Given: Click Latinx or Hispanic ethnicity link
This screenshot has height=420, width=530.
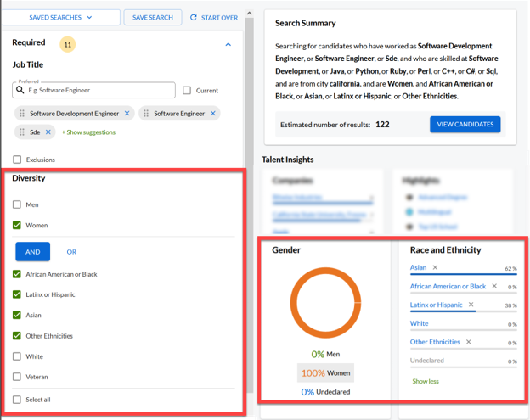Looking at the screenshot, I should click(x=436, y=305).
